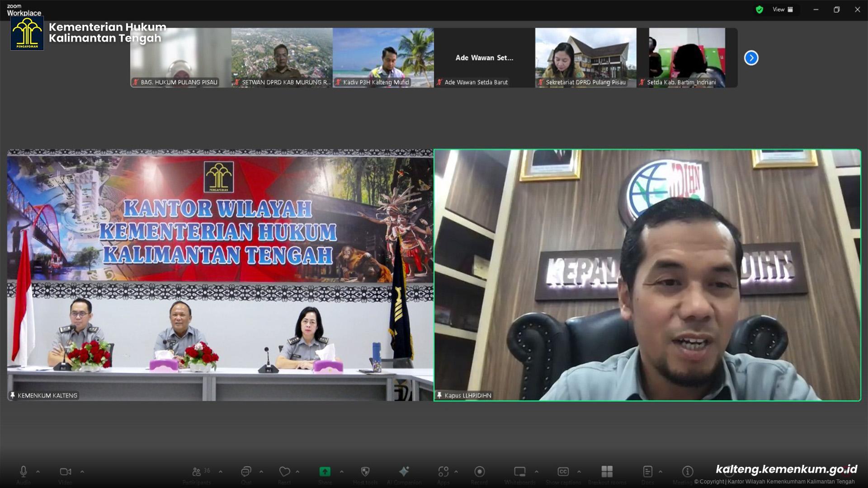Show next participants with blue arrow

coord(751,58)
